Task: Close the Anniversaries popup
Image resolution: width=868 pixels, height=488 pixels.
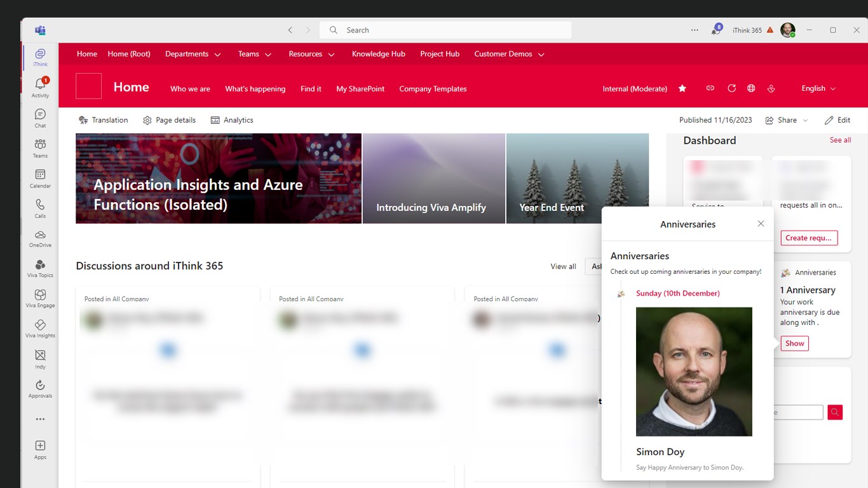Action: [x=761, y=224]
